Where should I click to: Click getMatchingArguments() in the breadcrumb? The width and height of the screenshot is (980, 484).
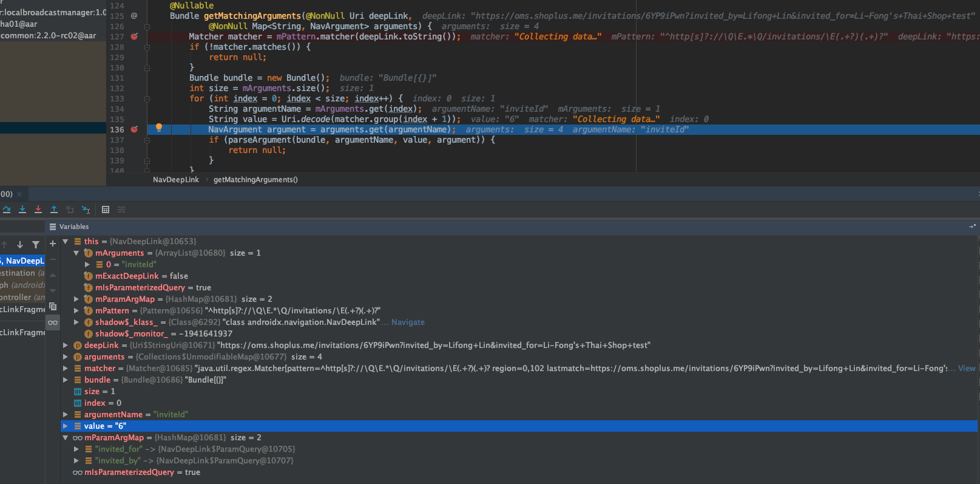[255, 180]
